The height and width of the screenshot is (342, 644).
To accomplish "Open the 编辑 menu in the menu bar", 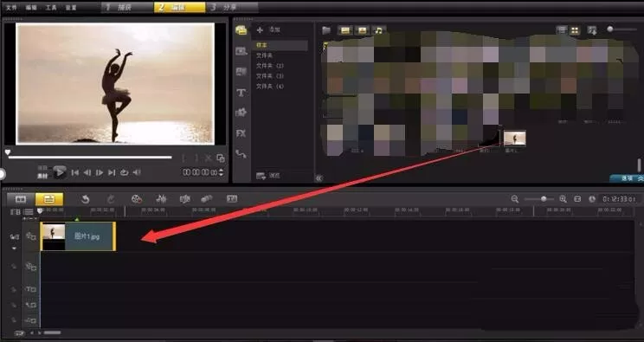I will click(x=31, y=8).
